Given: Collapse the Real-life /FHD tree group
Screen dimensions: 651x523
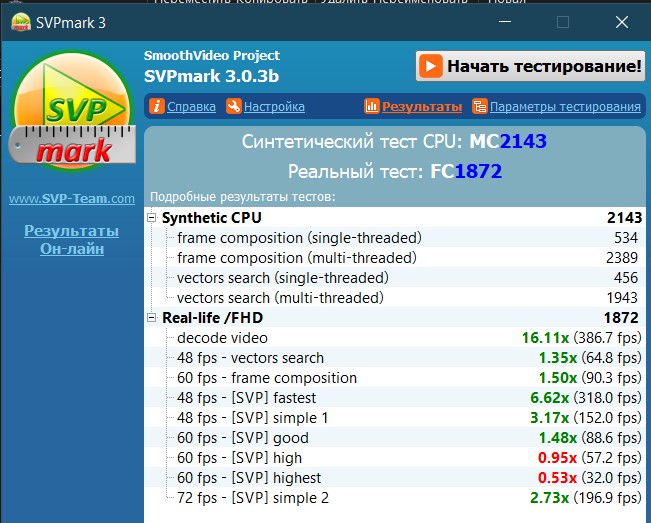Looking at the screenshot, I should (x=152, y=318).
